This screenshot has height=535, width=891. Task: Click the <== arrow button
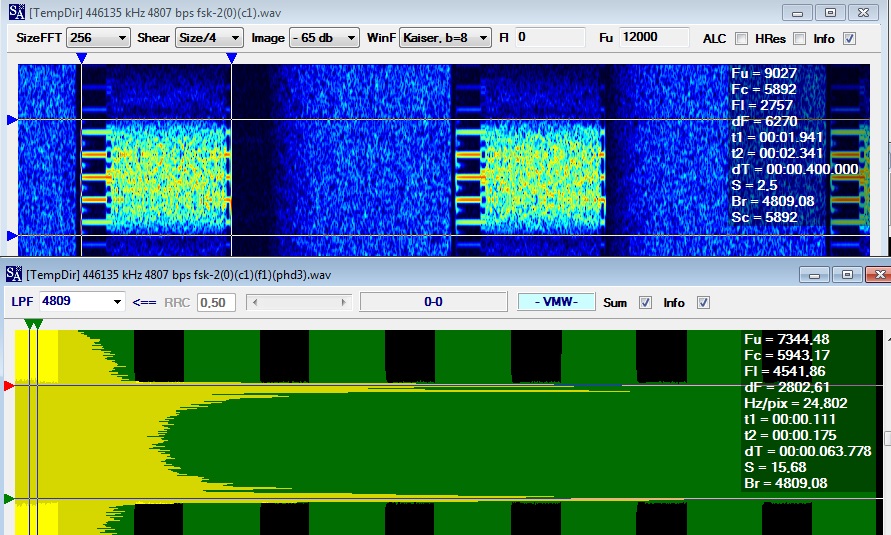coord(144,303)
